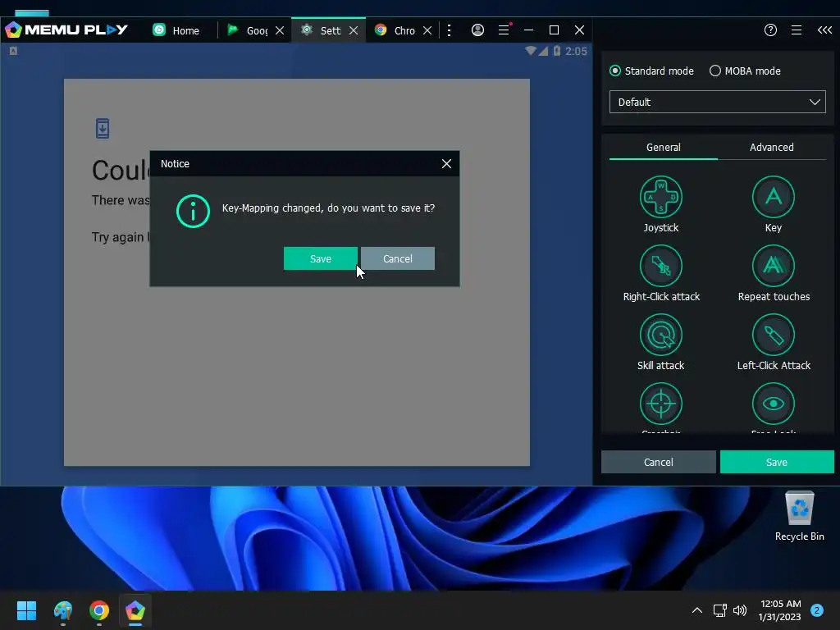Viewport: 840px width, 630px height.
Task: Select the eye-shaped Free Look icon
Action: tap(773, 404)
